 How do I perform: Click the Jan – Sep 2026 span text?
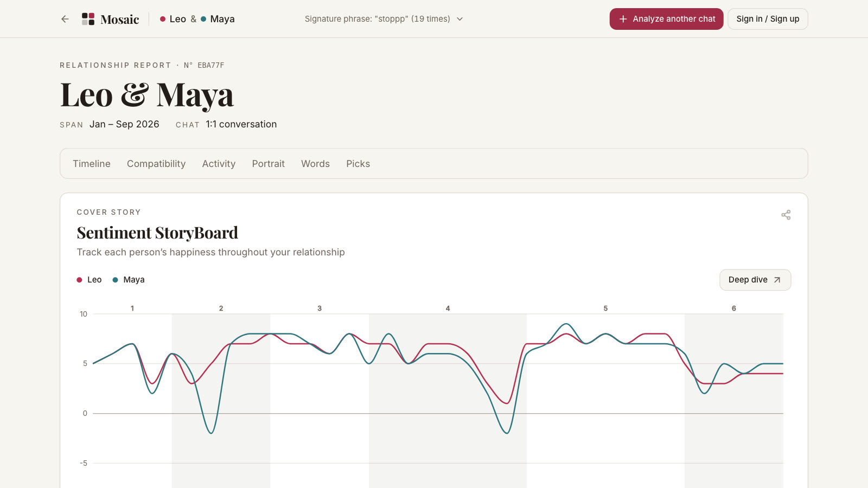click(x=124, y=124)
